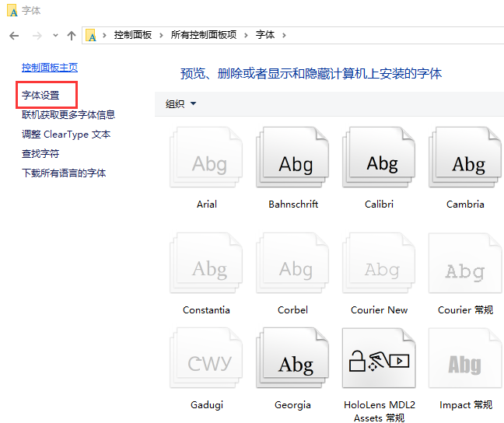Click 下载所有语言的字体 link
This screenshot has height=423, width=504.
tap(64, 173)
